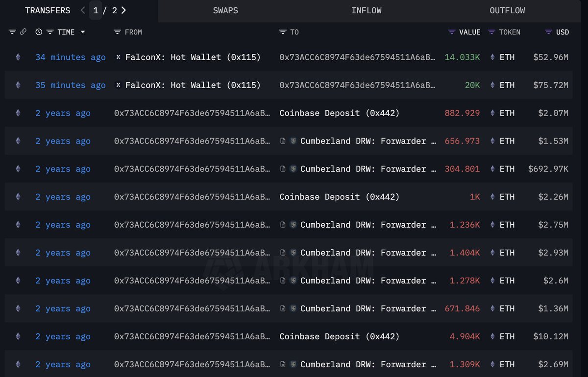The height and width of the screenshot is (377, 588).
Task: Click FalconX Hot Wallet in 20K row
Action: 193,85
